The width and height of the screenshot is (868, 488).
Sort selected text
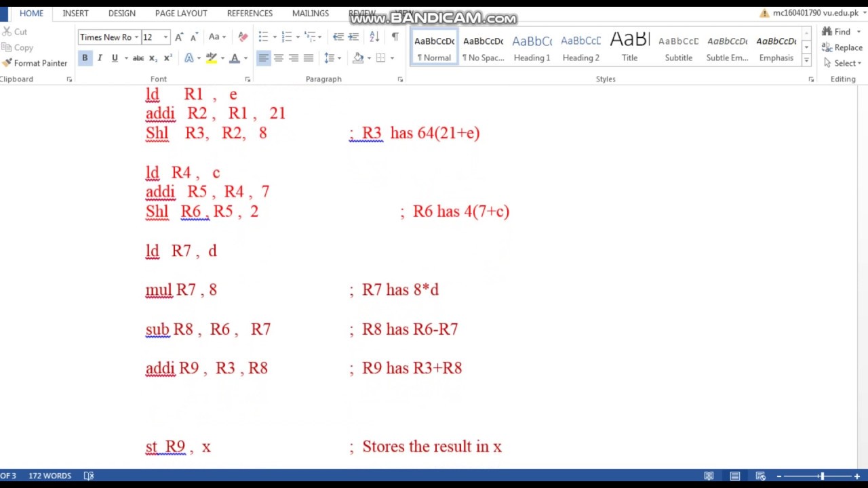[x=374, y=37]
